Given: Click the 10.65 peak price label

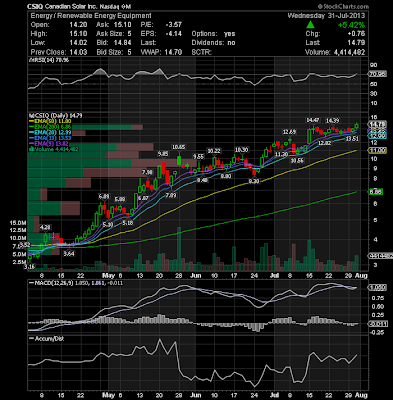Looking at the screenshot, I should click(179, 147).
